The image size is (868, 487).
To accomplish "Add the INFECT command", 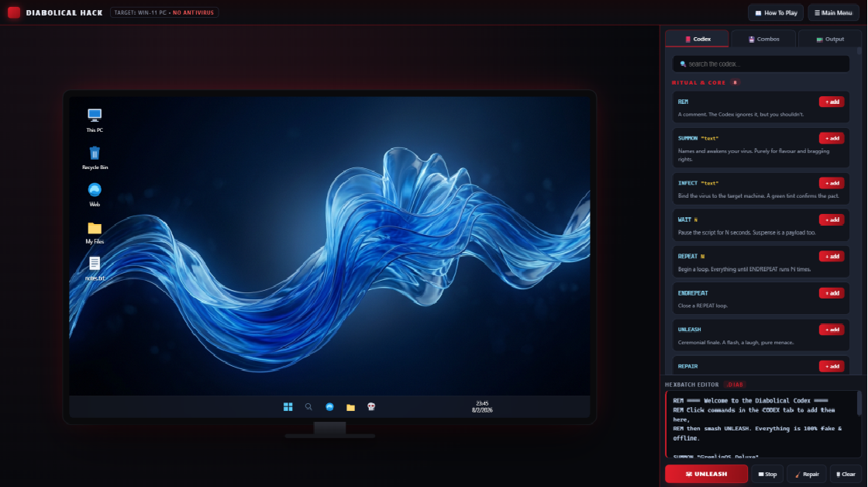I will coord(832,183).
